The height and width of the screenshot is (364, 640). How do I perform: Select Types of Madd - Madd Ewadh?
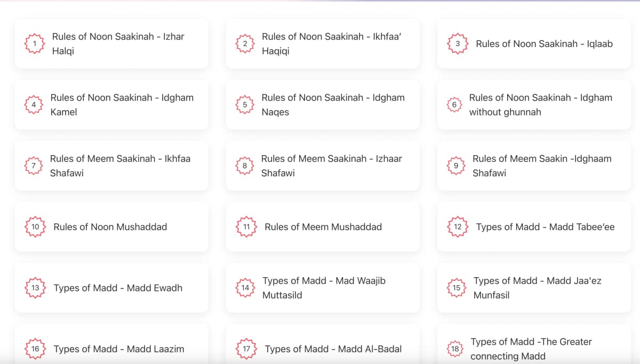tap(118, 288)
